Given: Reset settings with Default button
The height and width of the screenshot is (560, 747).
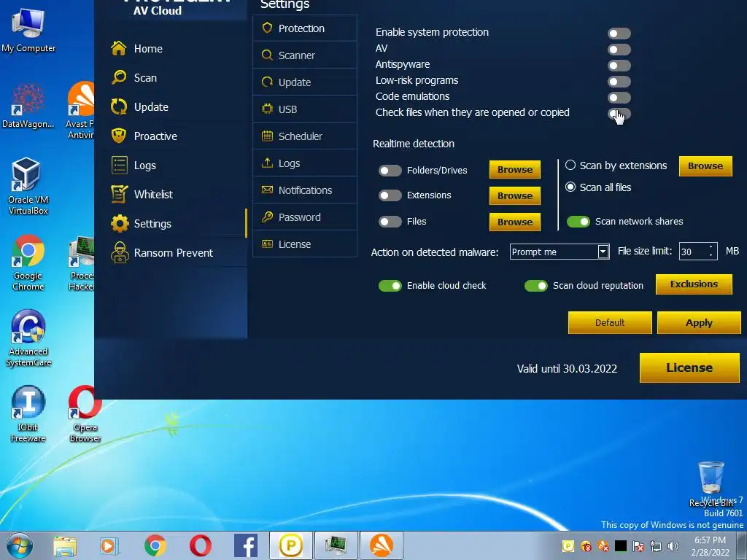Looking at the screenshot, I should [610, 323].
